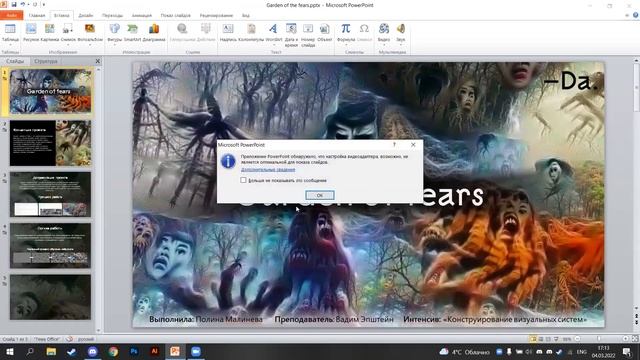Open Zoom from the taskbar
640x360 pixels.
[x=196, y=351]
